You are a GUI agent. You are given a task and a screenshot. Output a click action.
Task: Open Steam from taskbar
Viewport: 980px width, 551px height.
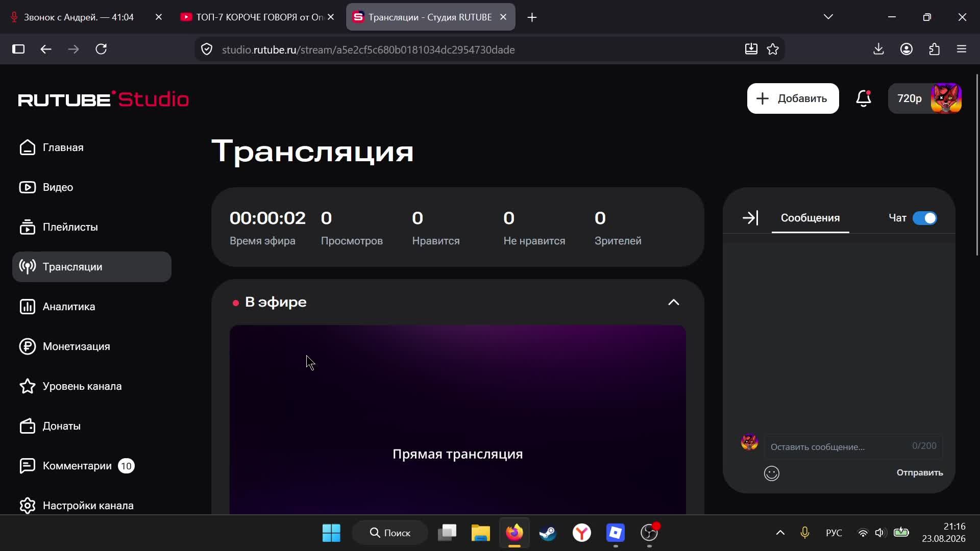(548, 533)
